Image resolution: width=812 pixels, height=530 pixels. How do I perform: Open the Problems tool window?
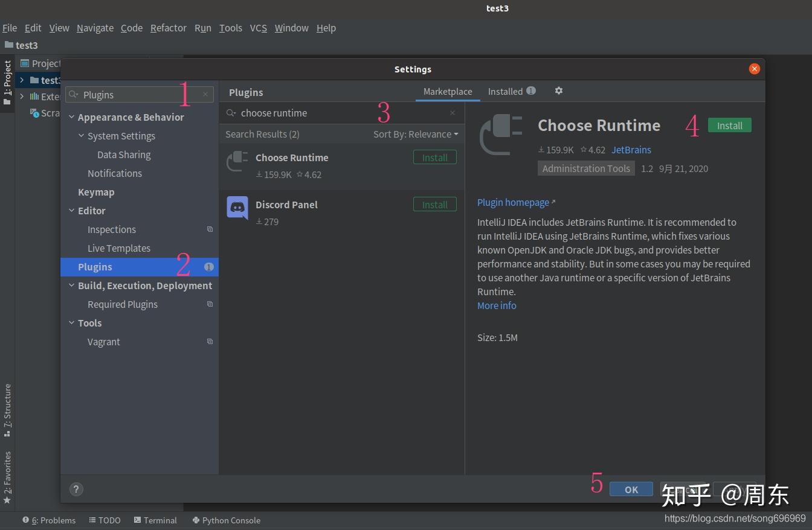49,520
